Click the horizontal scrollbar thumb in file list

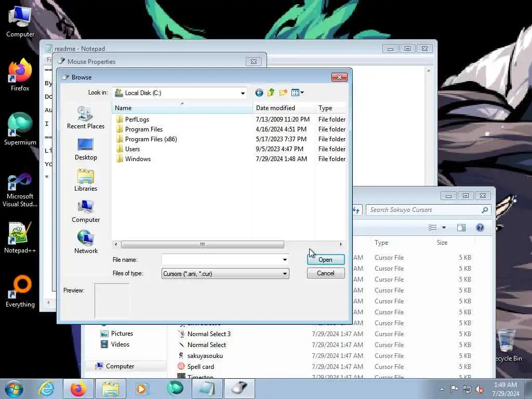[x=202, y=244]
